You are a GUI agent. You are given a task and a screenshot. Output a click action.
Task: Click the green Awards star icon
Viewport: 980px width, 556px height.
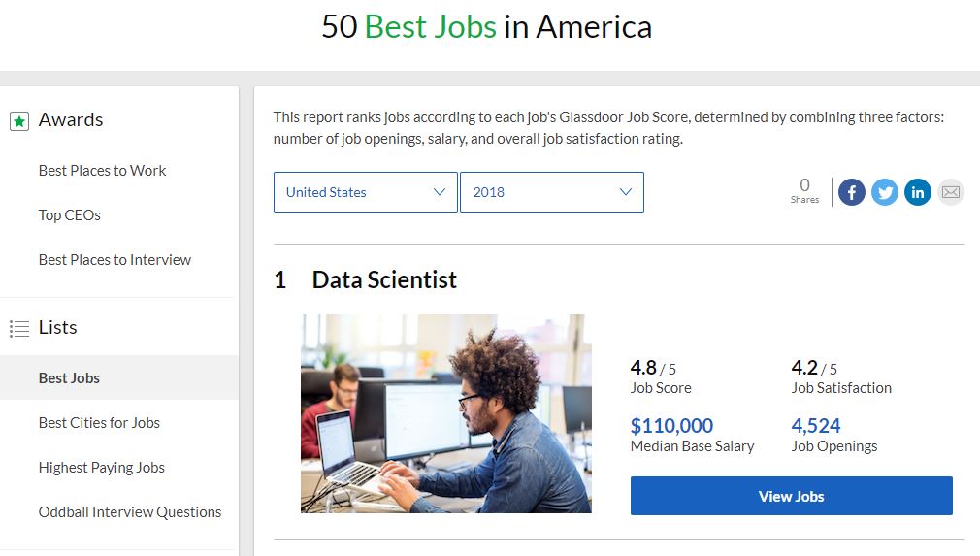[18, 121]
